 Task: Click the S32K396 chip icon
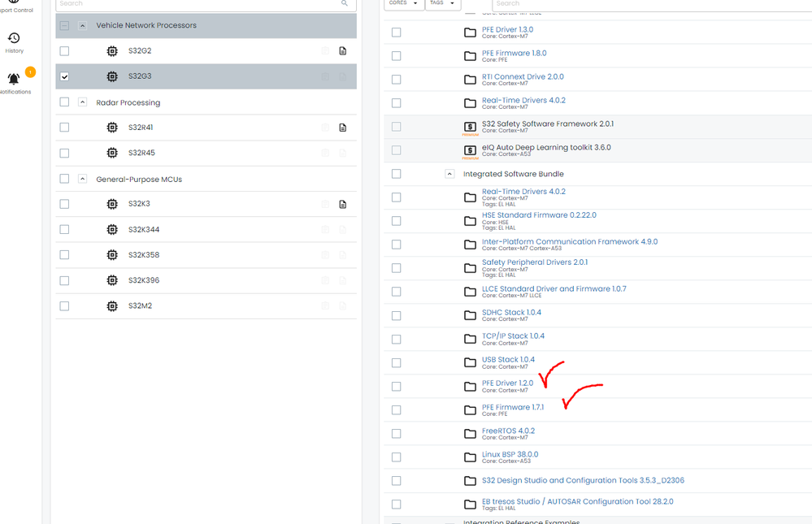pos(112,280)
